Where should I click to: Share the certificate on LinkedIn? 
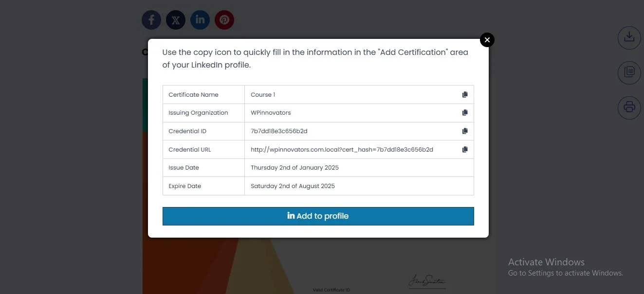click(200, 20)
